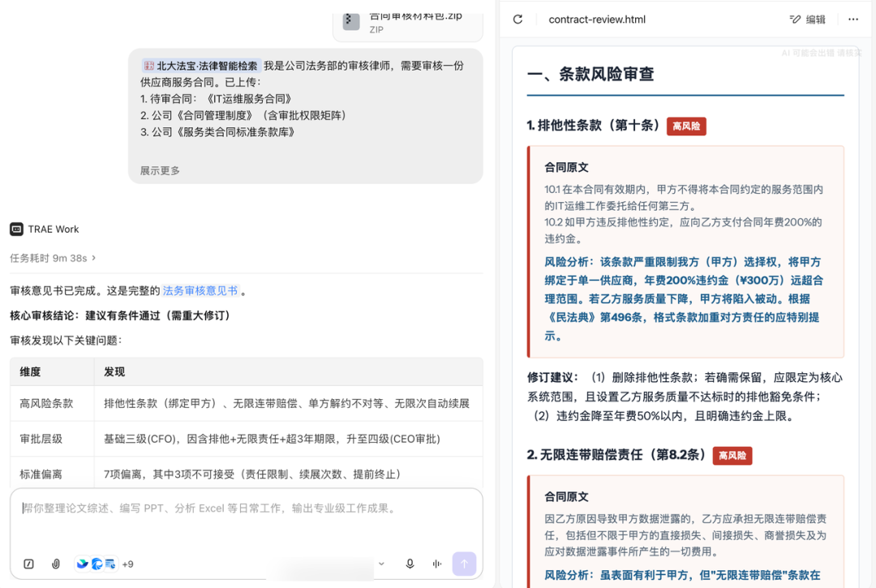
Task: Open the model selector dropdown chevron
Action: [381, 564]
